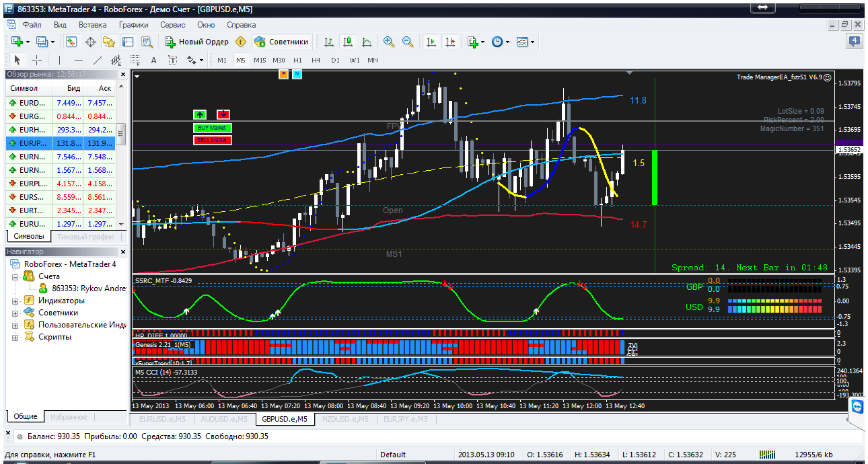
Task: Switch to M1 timeframe
Action: [x=222, y=60]
